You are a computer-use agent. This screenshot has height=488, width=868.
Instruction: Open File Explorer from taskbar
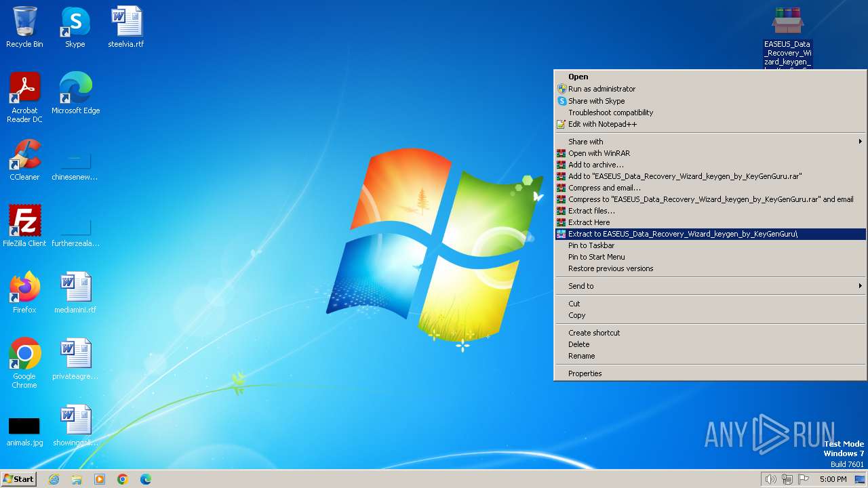(x=77, y=479)
